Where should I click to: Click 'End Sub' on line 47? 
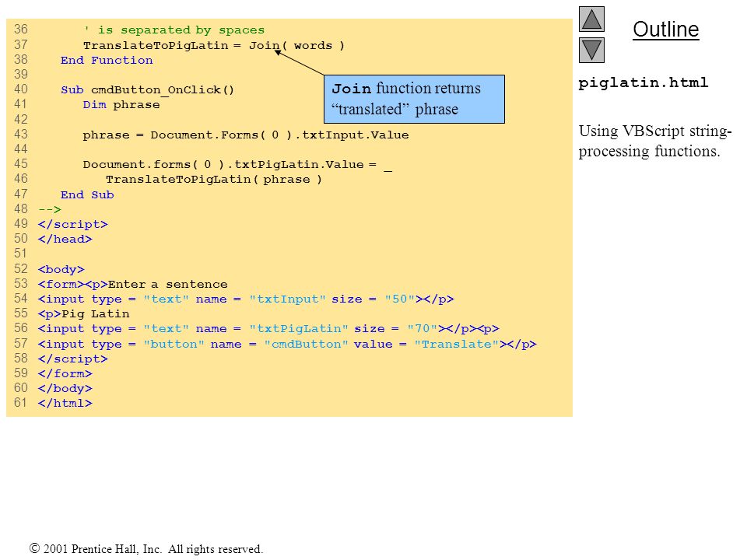tap(87, 194)
